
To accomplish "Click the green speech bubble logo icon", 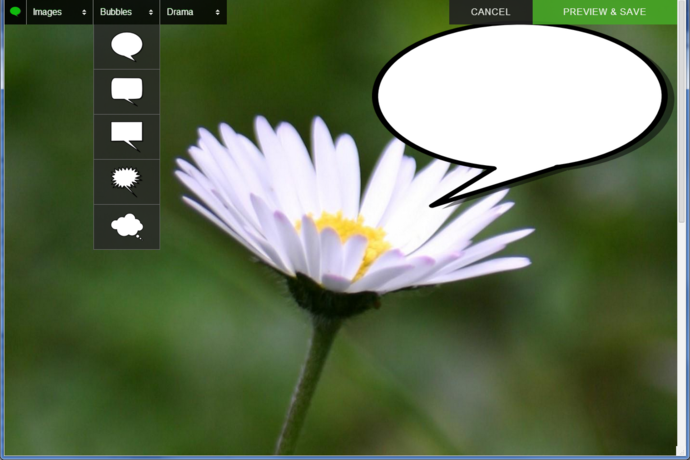I will pos(15,11).
